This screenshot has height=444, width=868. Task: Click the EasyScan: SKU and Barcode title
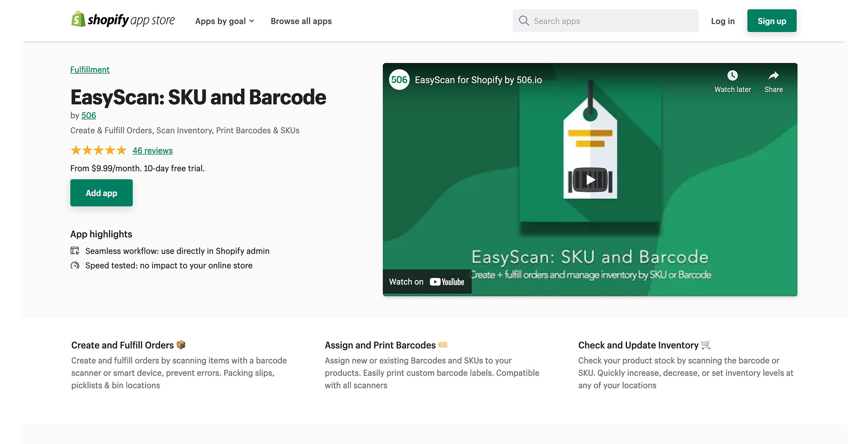(x=198, y=97)
